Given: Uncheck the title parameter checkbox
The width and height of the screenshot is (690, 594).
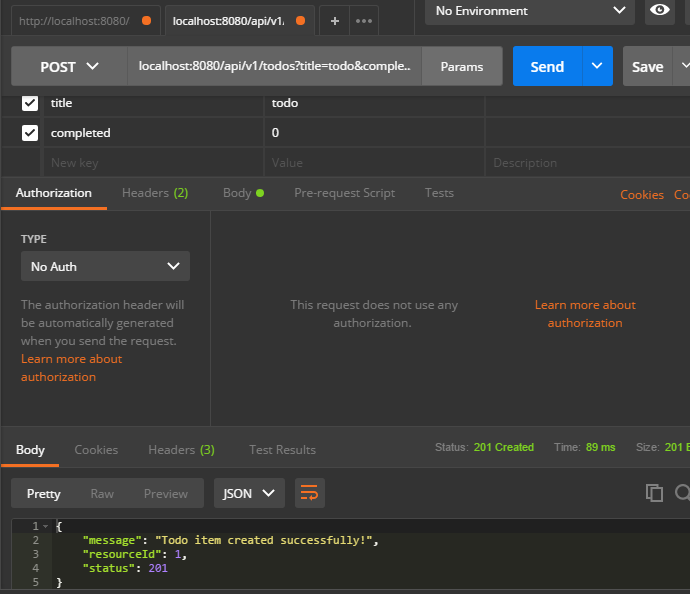Looking at the screenshot, I should 30,103.
